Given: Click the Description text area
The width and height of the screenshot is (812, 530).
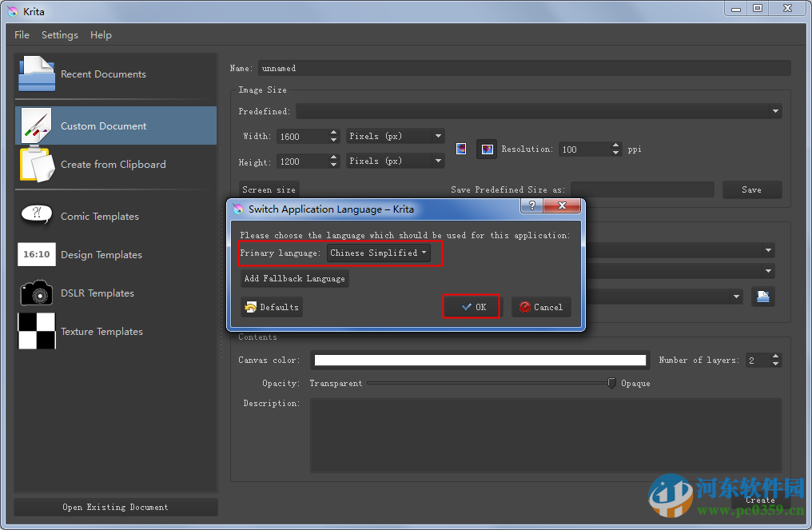Looking at the screenshot, I should pyautogui.click(x=546, y=435).
